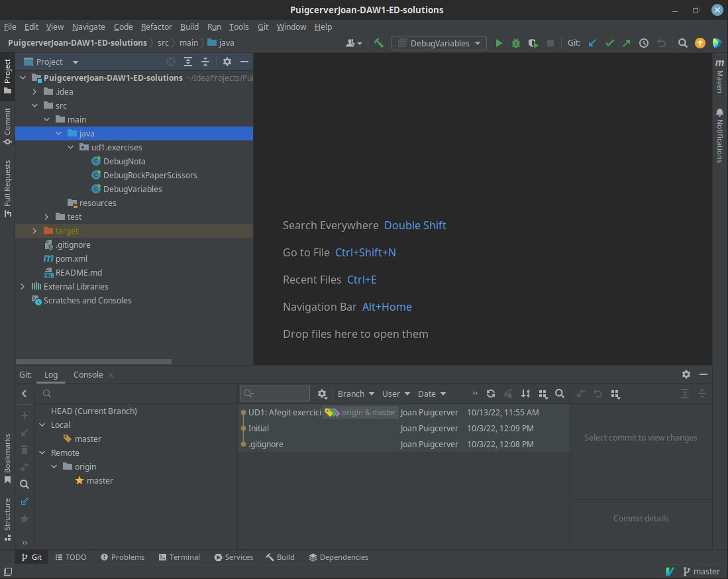Push commits with the green arrow
This screenshot has height=579, width=728.
click(x=627, y=43)
